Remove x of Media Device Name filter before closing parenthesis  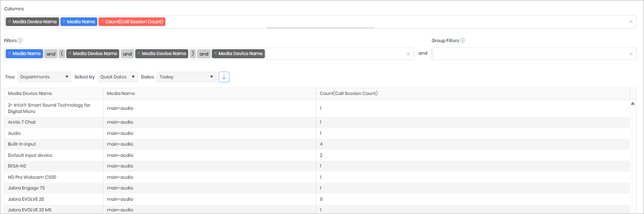(x=138, y=54)
